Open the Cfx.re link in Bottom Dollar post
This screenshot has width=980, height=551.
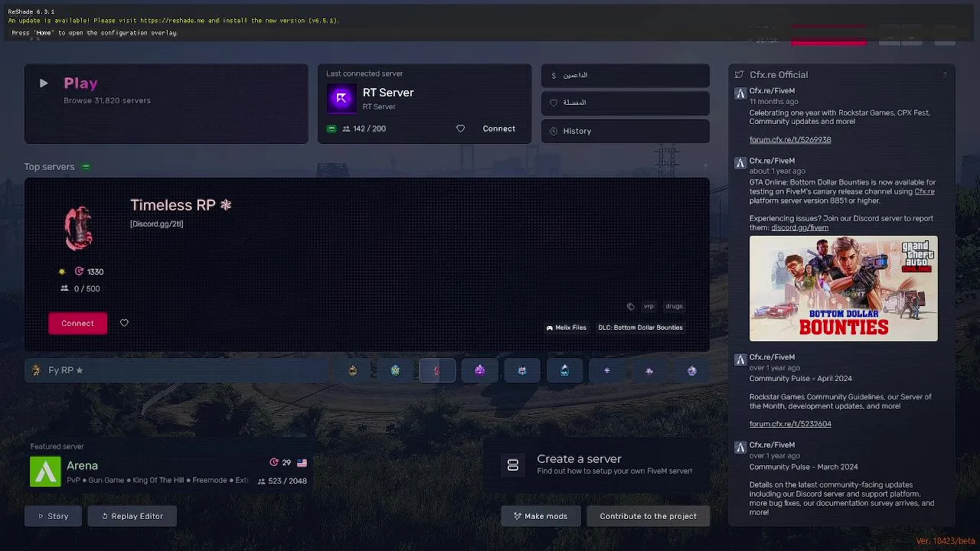coord(924,191)
